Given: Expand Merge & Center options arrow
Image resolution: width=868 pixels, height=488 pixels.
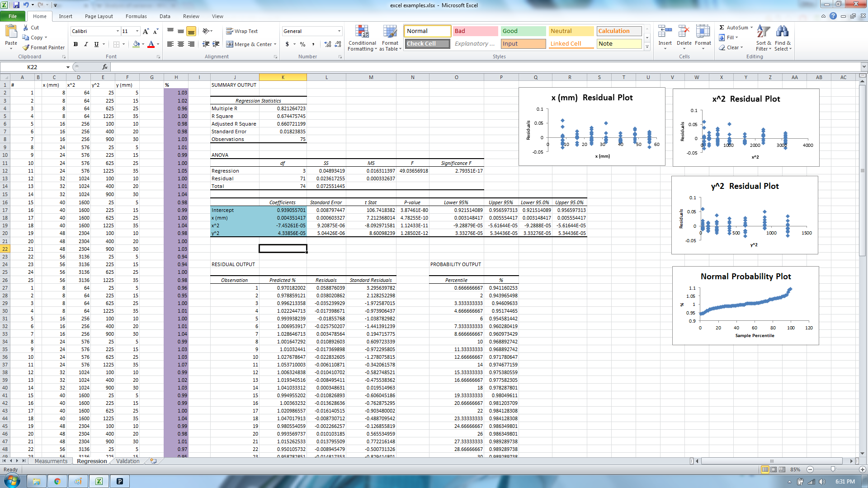Looking at the screenshot, I should [275, 44].
